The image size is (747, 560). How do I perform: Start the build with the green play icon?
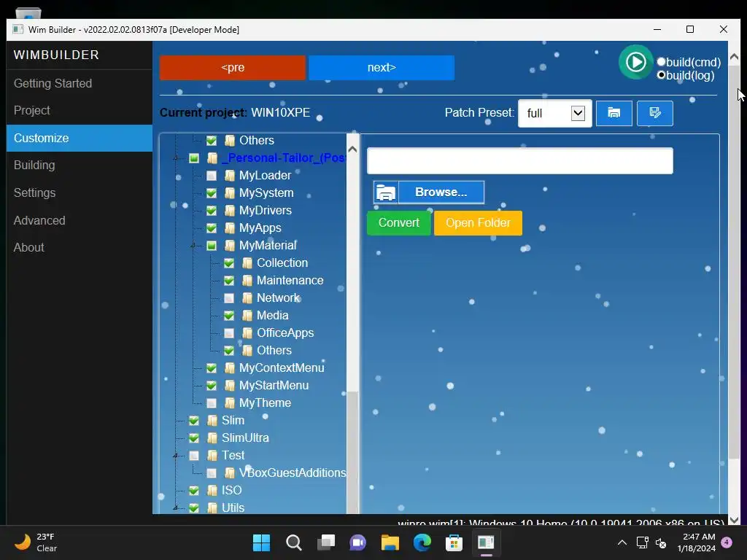pos(635,62)
